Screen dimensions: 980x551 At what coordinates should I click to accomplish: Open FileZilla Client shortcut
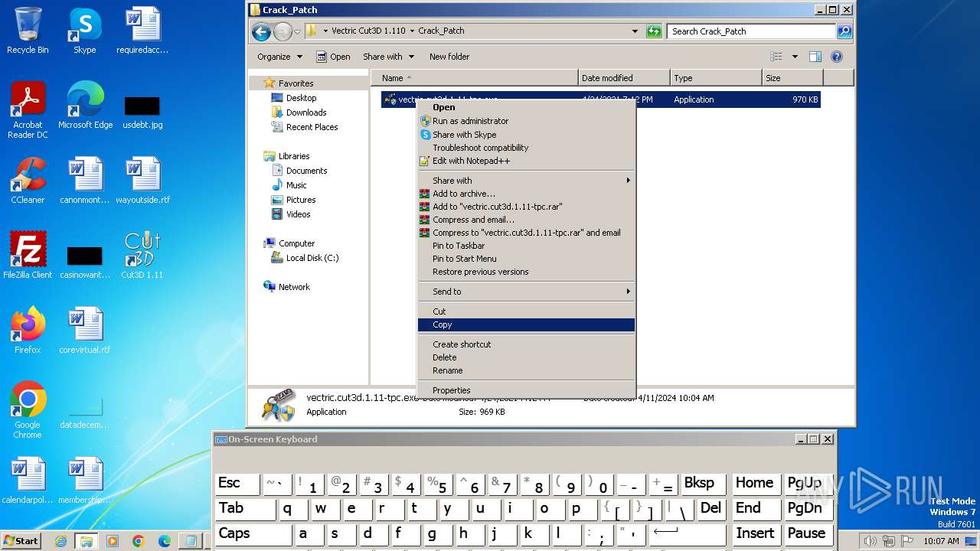click(x=28, y=256)
